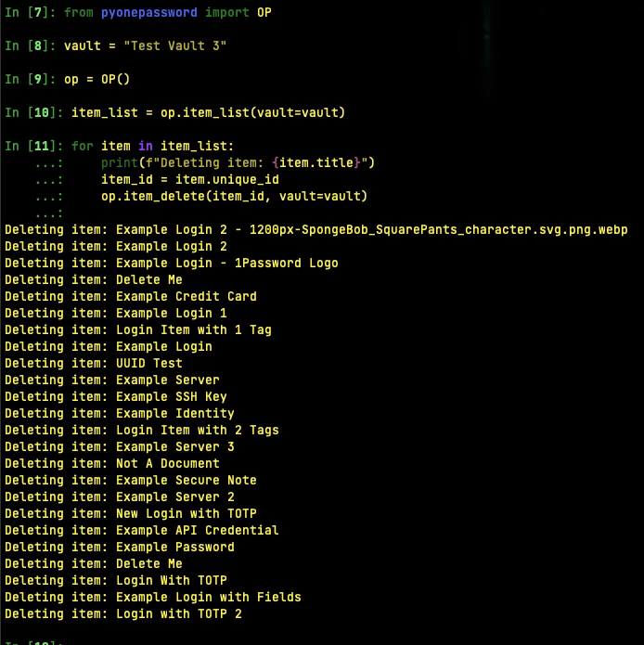The image size is (644, 645).
Task: Click output line Example Credit Card
Action: [x=131, y=297]
